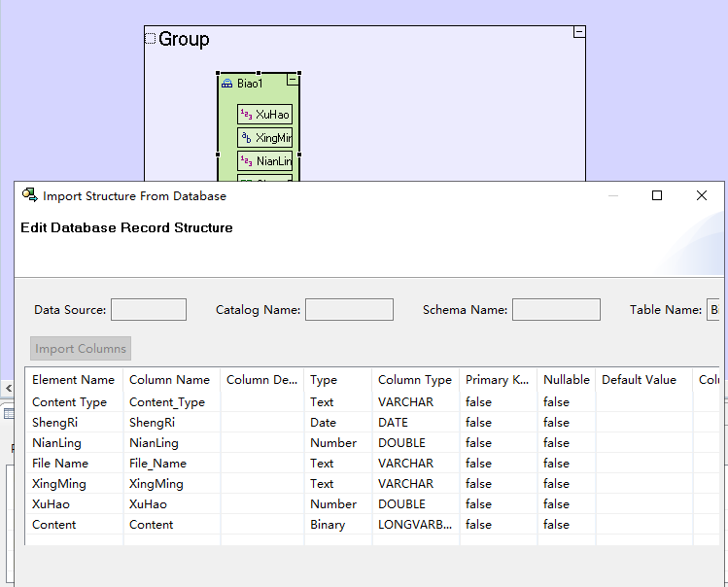The width and height of the screenshot is (728, 587).
Task: Click the Type column header
Action: click(x=338, y=379)
